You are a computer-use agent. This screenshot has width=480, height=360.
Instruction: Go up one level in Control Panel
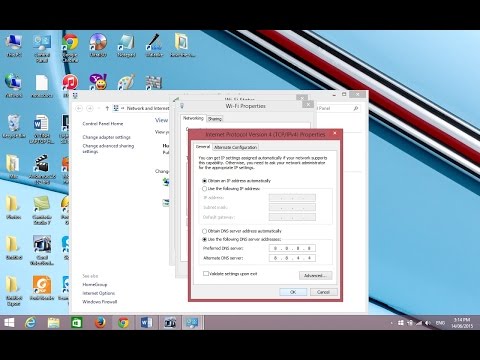(107, 108)
